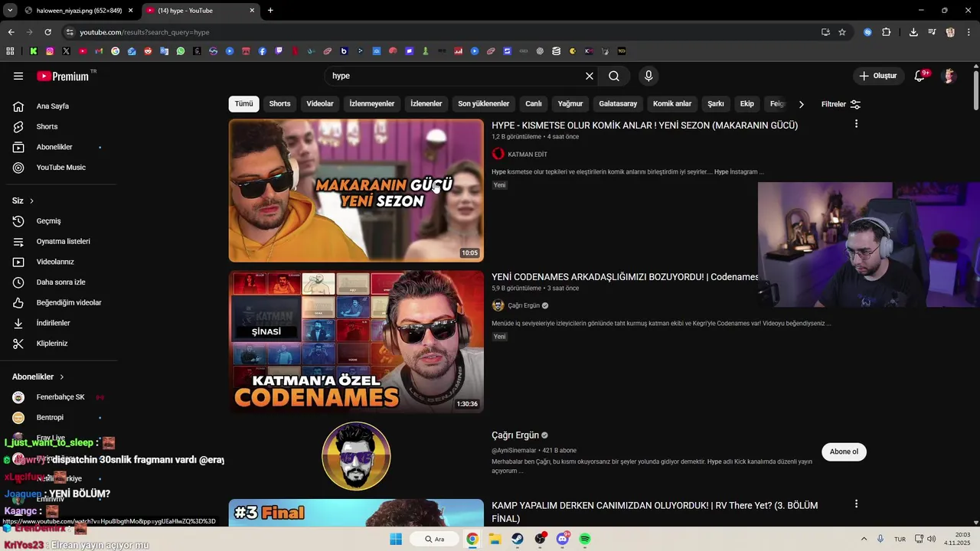This screenshot has height=551, width=980.
Task: Select the Shorts filter chip
Action: pyautogui.click(x=279, y=104)
